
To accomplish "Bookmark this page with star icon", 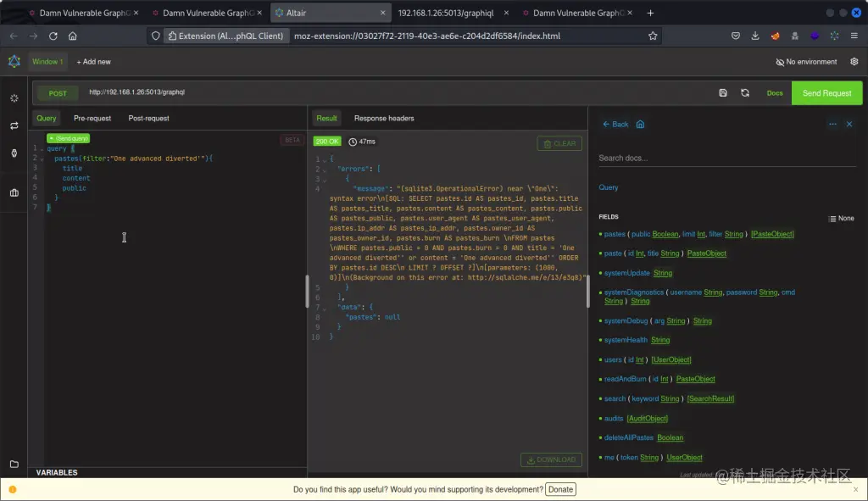I will click(653, 36).
